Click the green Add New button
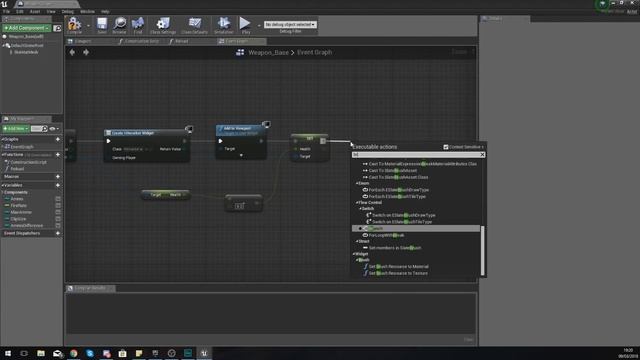This screenshot has width=640, height=360. tap(16, 129)
